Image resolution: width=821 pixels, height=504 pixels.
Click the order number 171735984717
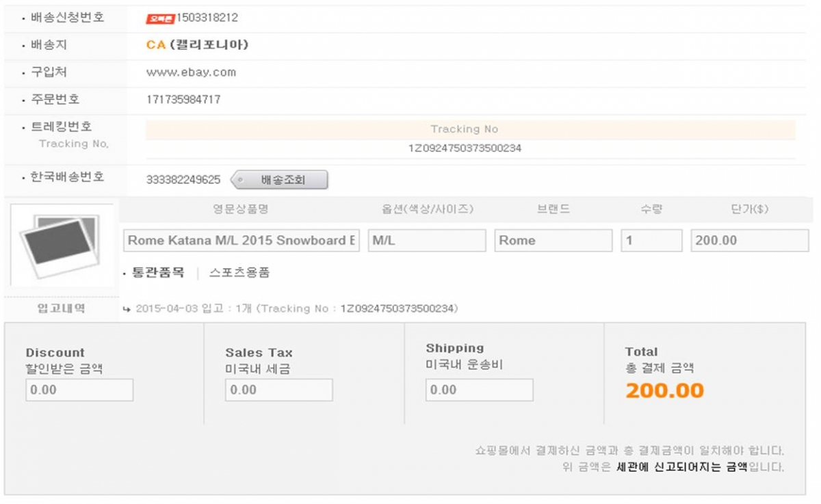(x=183, y=100)
